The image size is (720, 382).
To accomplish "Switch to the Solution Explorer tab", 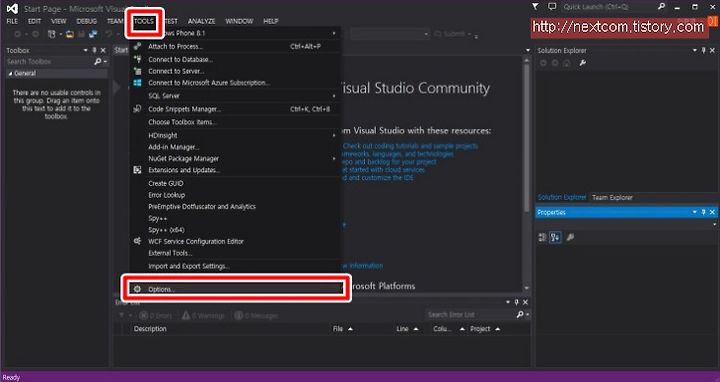I will pos(562,197).
